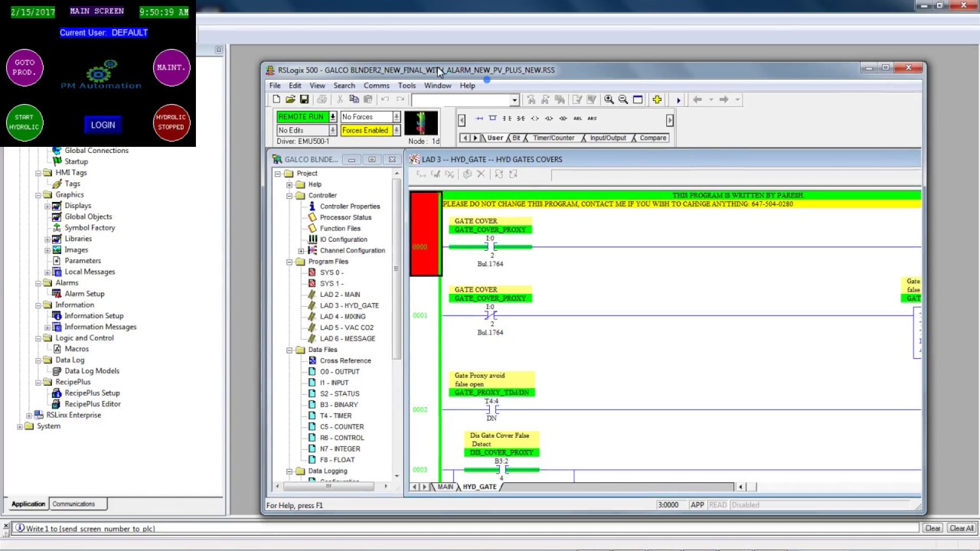Collapse the Data Files folder
Viewport: 980px width, 551px height.
point(289,350)
